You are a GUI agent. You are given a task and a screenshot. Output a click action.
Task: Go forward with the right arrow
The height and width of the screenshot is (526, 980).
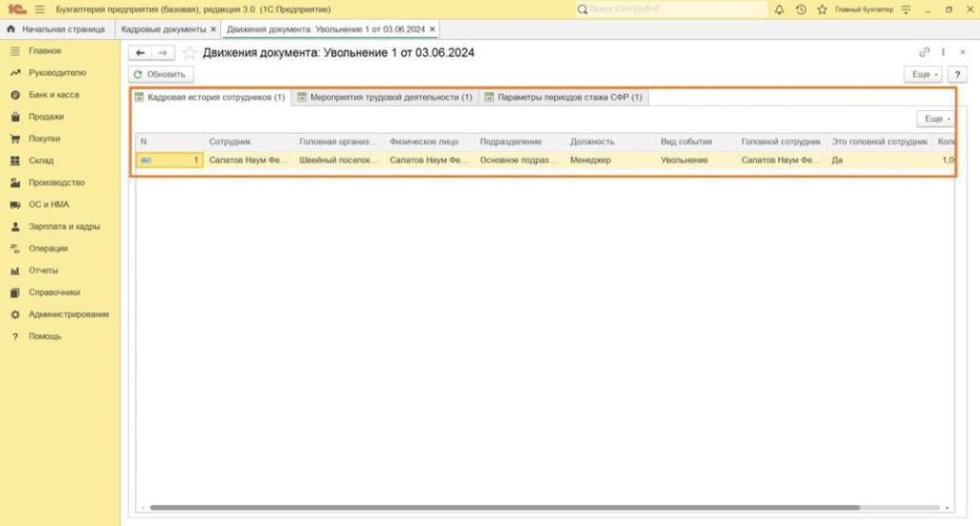point(163,53)
